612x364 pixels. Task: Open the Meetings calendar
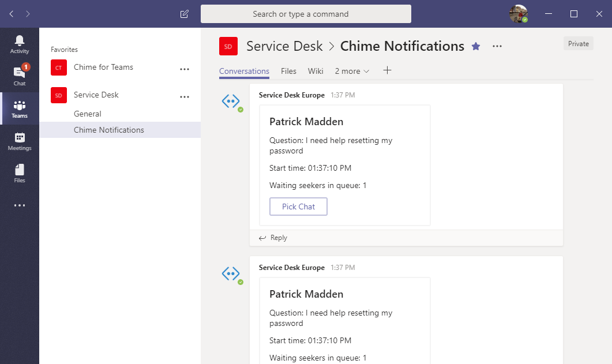(x=20, y=141)
